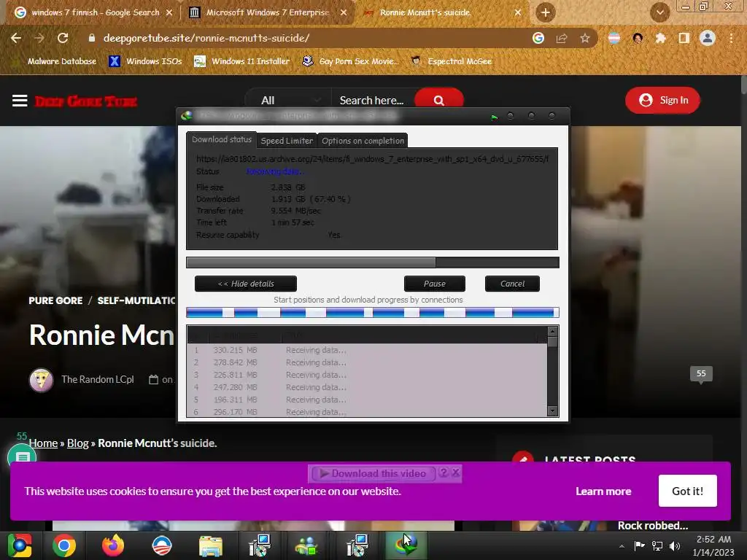Open the share this page icon

562,38
